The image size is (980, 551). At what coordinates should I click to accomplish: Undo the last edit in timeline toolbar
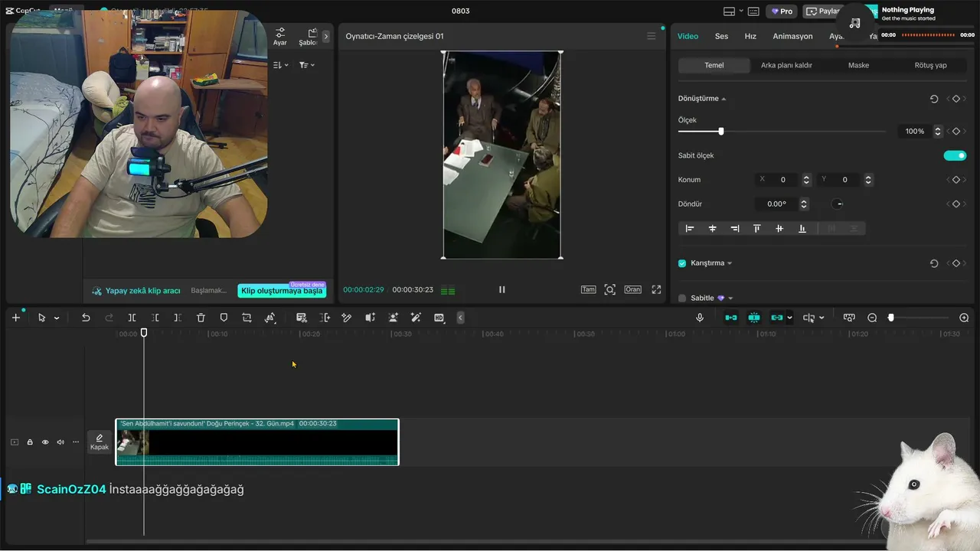86,318
